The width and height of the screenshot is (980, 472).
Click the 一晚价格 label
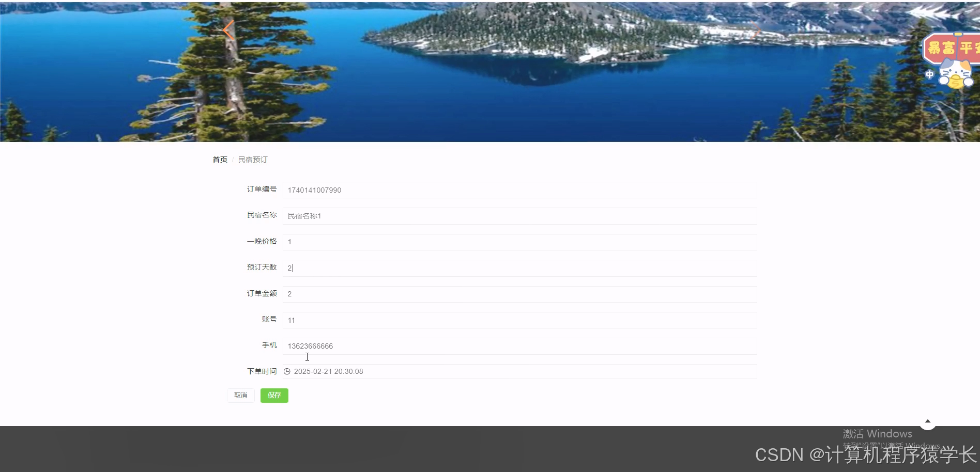pyautogui.click(x=262, y=241)
